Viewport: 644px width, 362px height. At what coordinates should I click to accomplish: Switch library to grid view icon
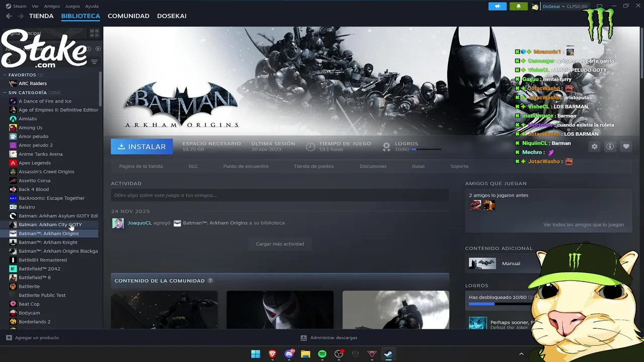coord(94,33)
